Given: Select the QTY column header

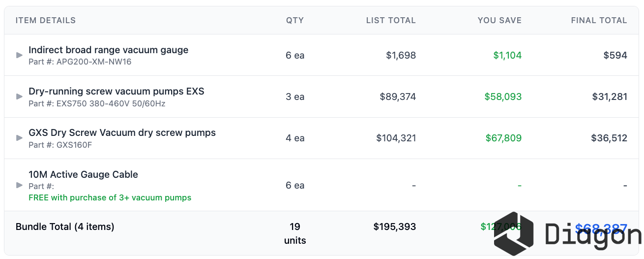Looking at the screenshot, I should (x=295, y=21).
